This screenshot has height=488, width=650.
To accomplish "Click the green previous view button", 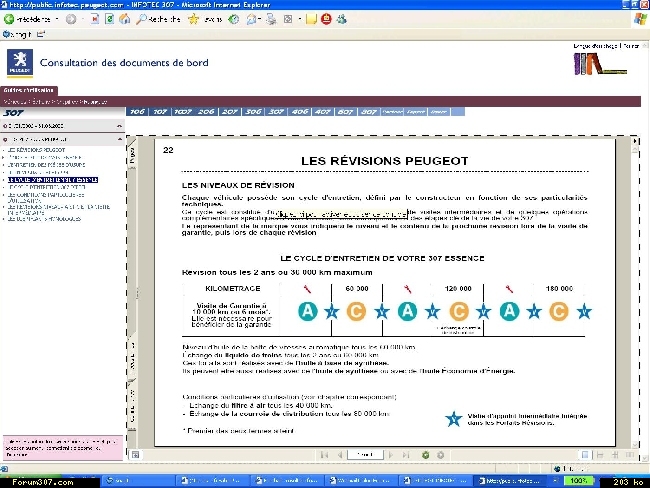I will pos(425,455).
